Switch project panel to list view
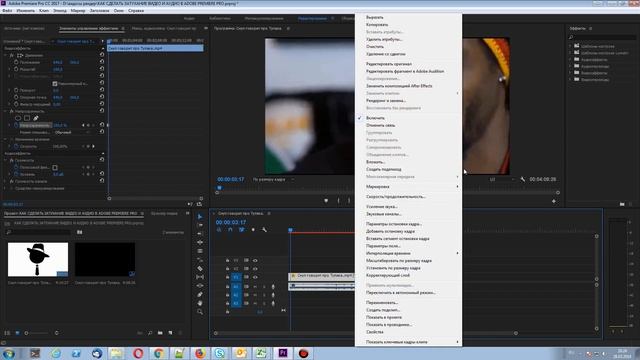The height and width of the screenshot is (360, 640). (7, 333)
